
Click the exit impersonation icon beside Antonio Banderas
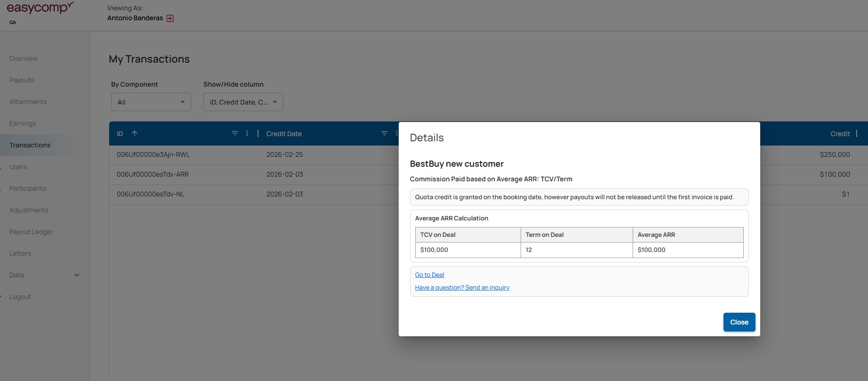170,18
